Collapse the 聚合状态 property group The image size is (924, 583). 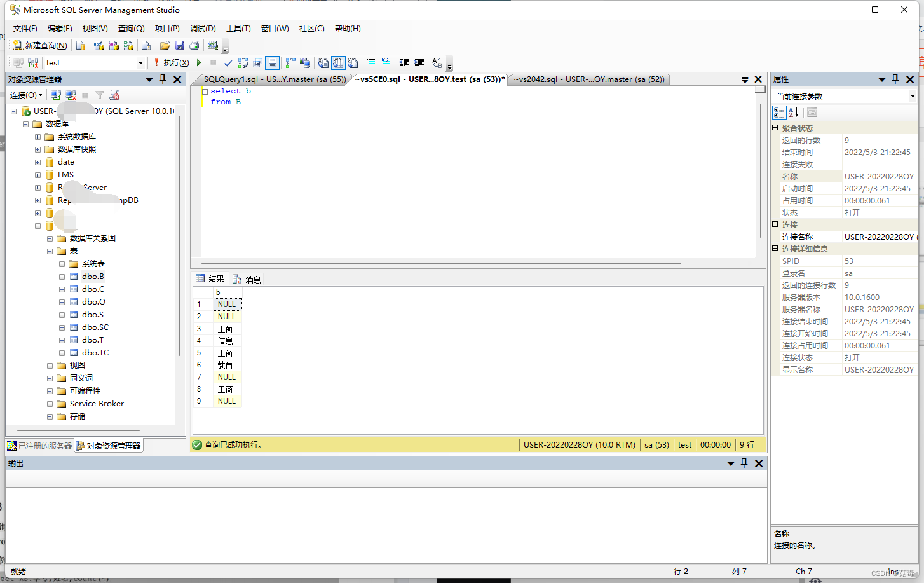775,128
